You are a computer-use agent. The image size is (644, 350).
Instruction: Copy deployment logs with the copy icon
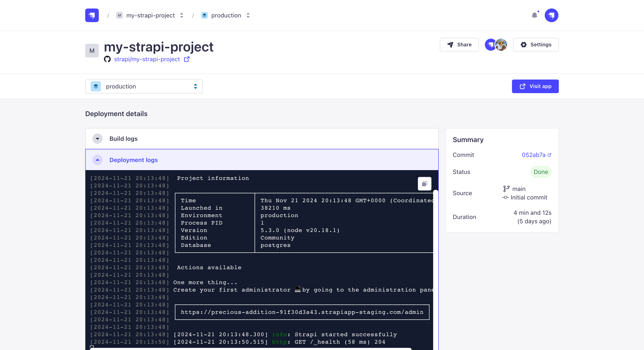424,184
